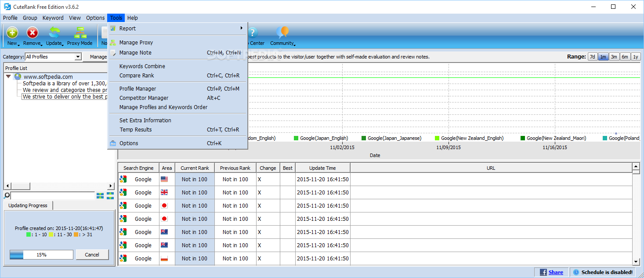Toggle Google(Japan_English) legend series

(x=321, y=138)
